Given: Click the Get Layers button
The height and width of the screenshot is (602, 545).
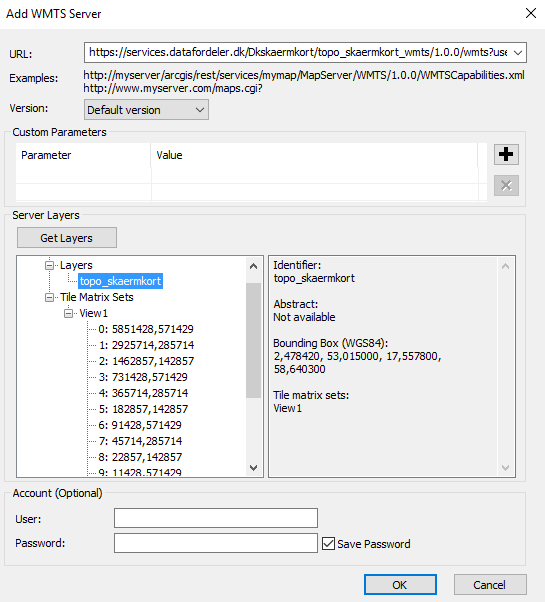Looking at the screenshot, I should pyautogui.click(x=67, y=238).
